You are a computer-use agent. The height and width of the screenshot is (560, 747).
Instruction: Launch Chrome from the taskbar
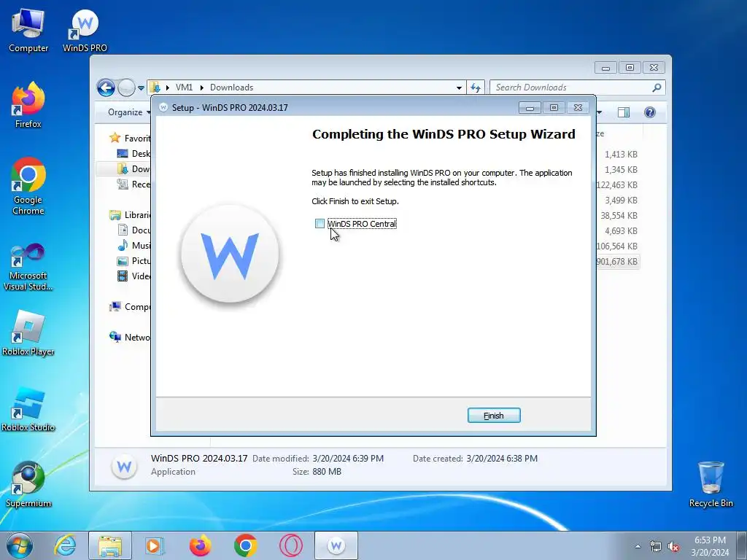point(245,545)
